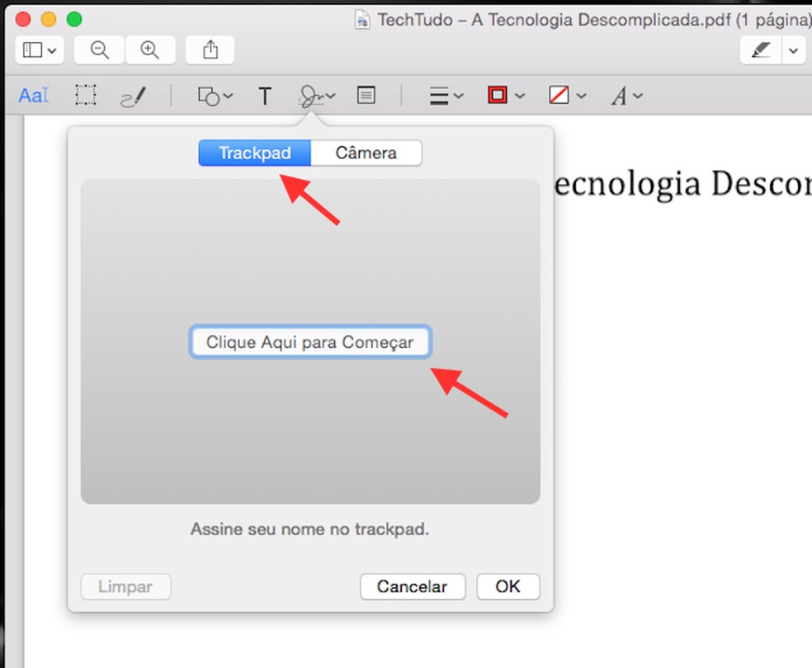
Task: Click the fill color swatch
Action: (559, 95)
